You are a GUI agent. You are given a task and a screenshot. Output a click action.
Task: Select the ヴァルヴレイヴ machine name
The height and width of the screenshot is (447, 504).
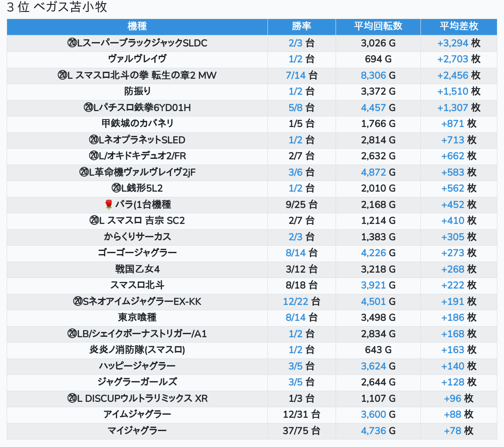coord(137,59)
